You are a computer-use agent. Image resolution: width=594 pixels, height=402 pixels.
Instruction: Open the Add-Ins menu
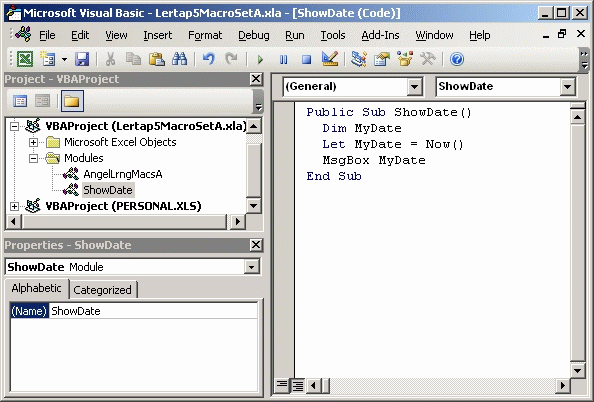[380, 35]
